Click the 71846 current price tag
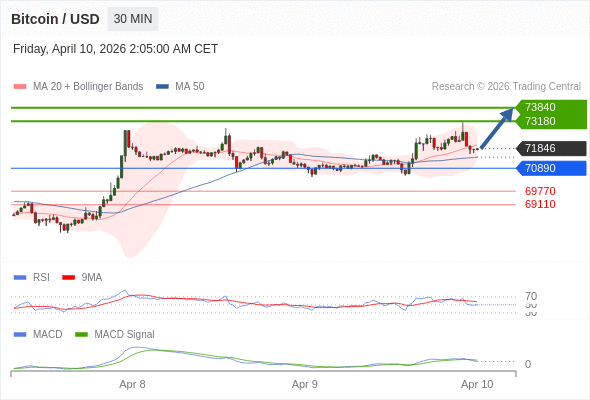This screenshot has width=590, height=400. coord(551,148)
